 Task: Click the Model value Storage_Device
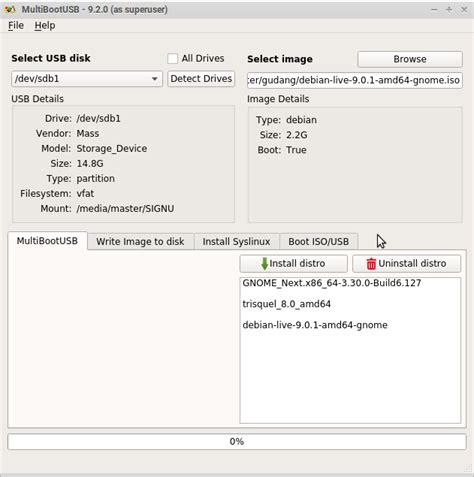(x=112, y=149)
